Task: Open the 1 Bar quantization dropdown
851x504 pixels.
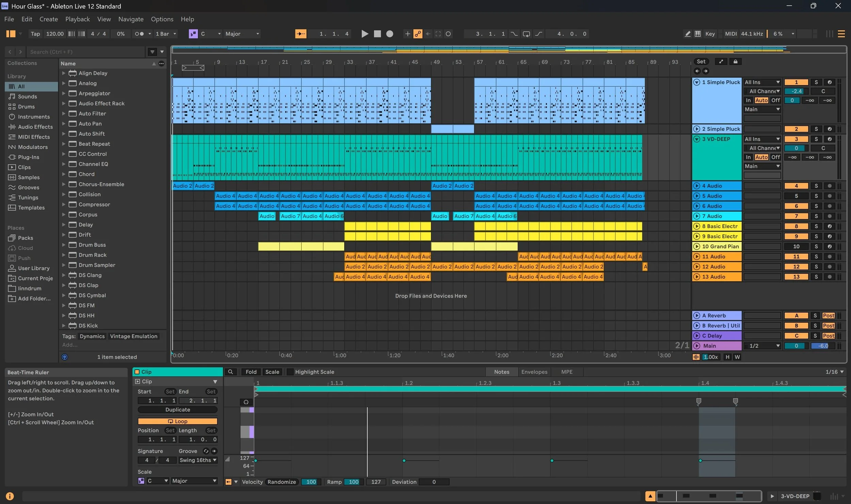Action: pos(166,34)
